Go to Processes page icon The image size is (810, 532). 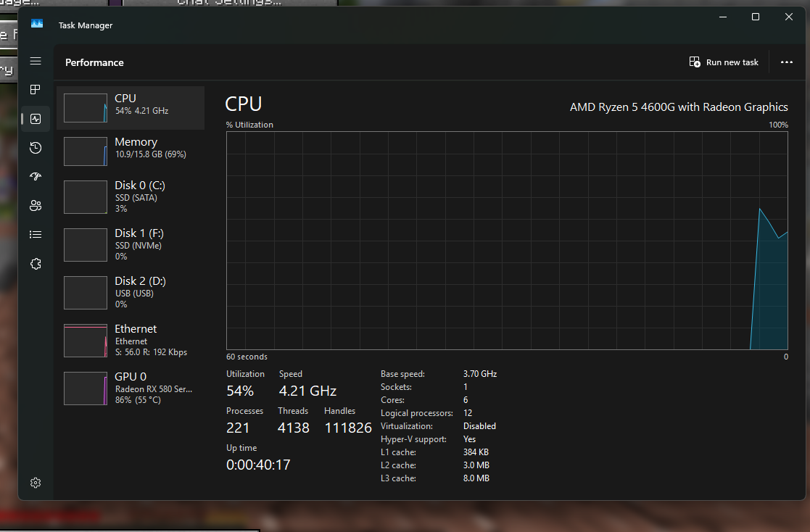36,90
